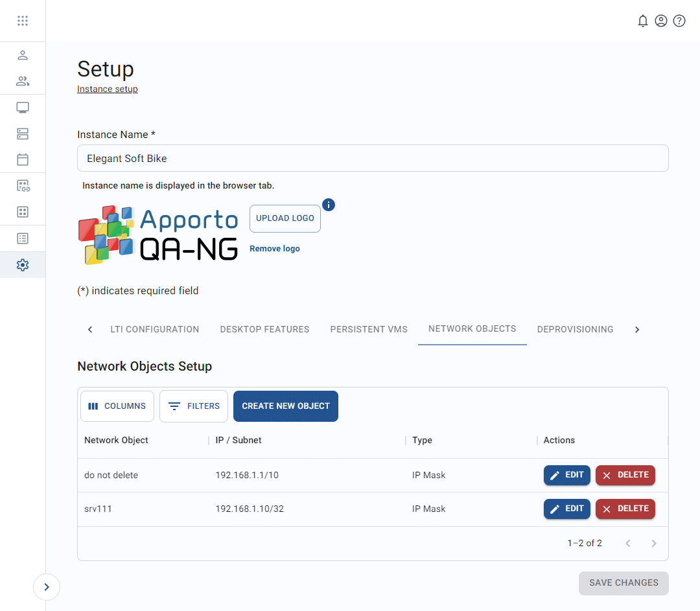Click the Remove logo link
700x611 pixels.
(274, 248)
